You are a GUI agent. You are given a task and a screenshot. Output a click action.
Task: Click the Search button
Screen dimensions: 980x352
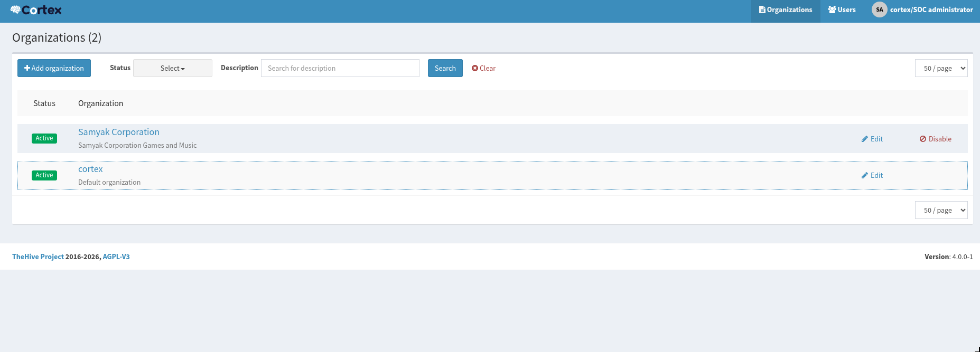click(x=445, y=68)
